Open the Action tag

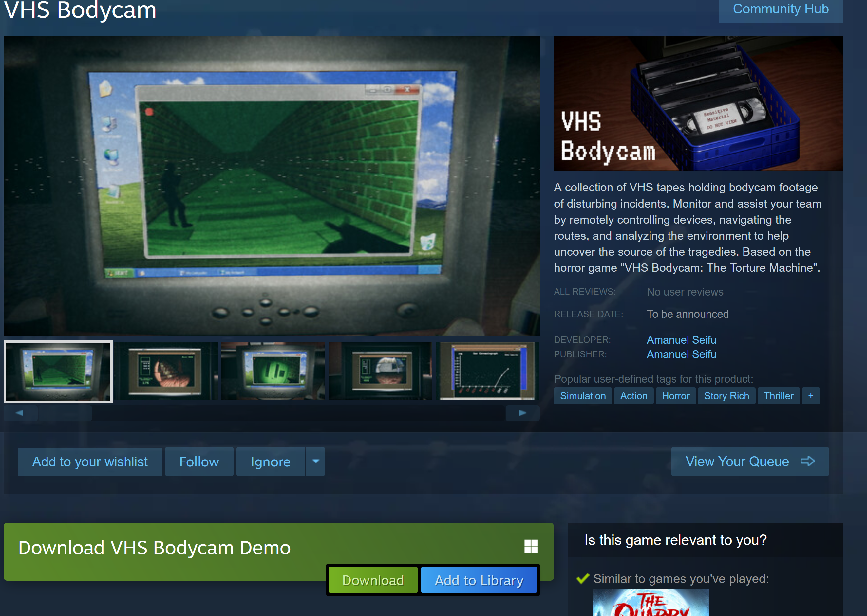coord(633,396)
